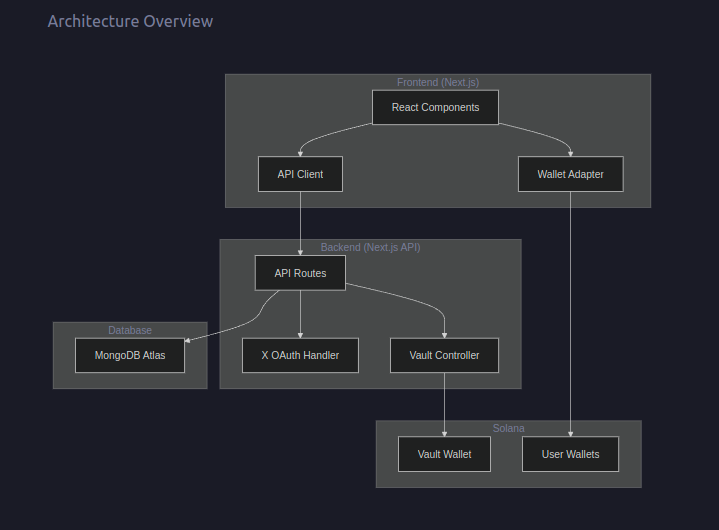
Task: Click the Wallet Adapter node
Action: tap(570, 174)
